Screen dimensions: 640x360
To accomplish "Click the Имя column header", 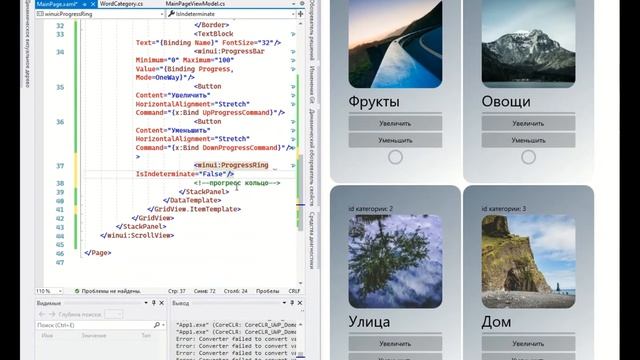I will 47,336.
